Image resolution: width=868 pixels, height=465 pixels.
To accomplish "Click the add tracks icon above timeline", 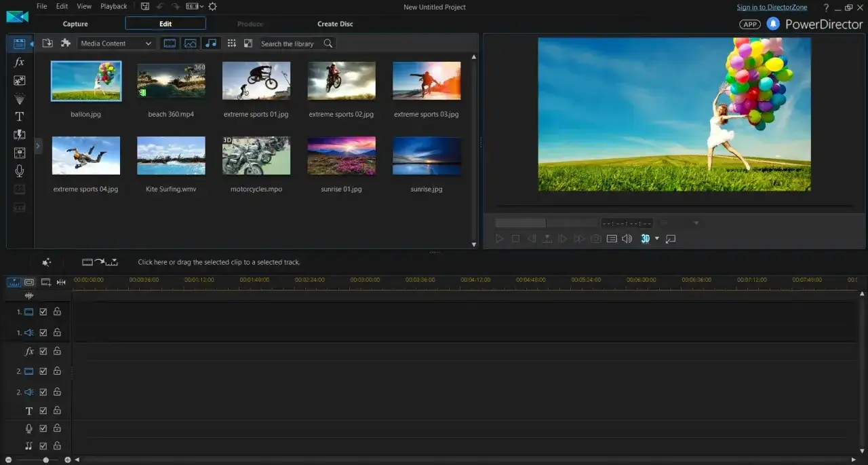I will pyautogui.click(x=45, y=282).
